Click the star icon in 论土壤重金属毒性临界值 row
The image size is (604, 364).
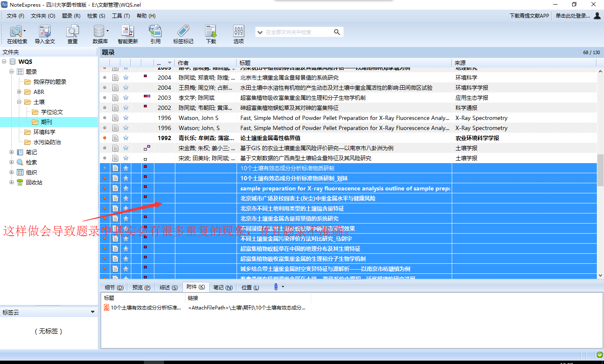tap(125, 138)
